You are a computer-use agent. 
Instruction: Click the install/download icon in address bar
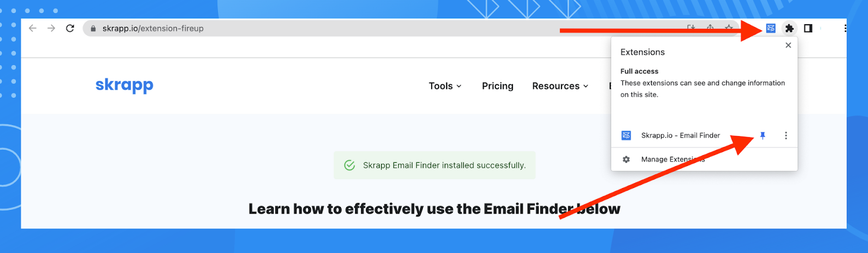(x=691, y=28)
